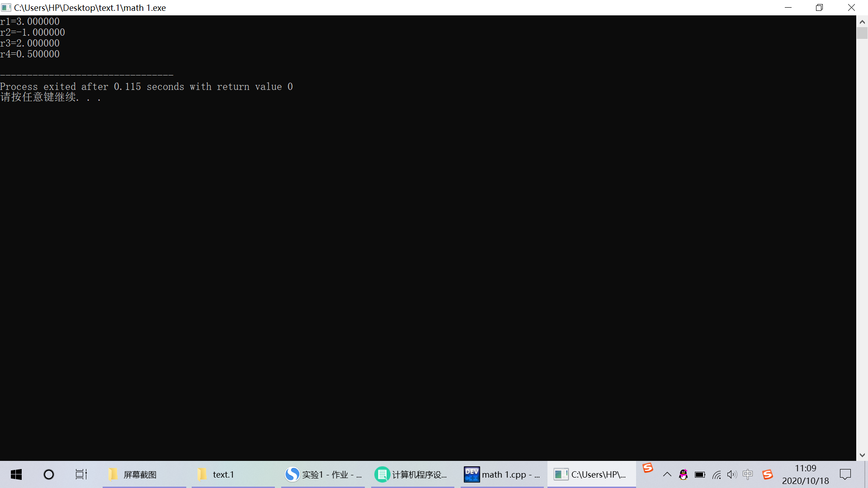Screen dimensions: 868x488
Task: Open the 计算机程序设 document taskbar item
Action: [412, 474]
